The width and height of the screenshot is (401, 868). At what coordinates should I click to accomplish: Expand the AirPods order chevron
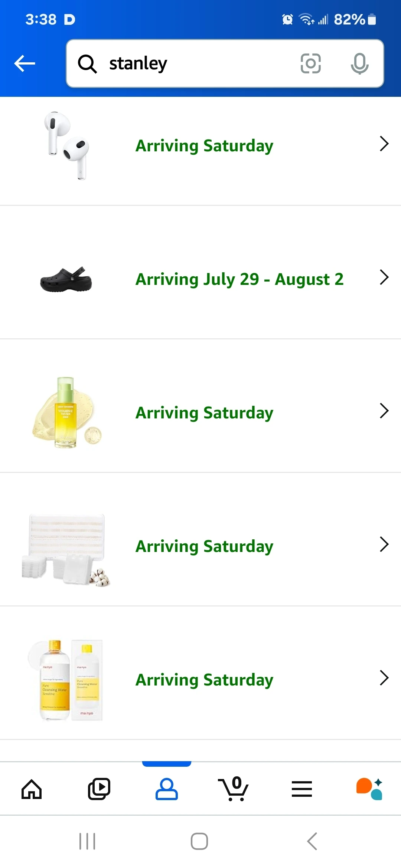pos(384,144)
